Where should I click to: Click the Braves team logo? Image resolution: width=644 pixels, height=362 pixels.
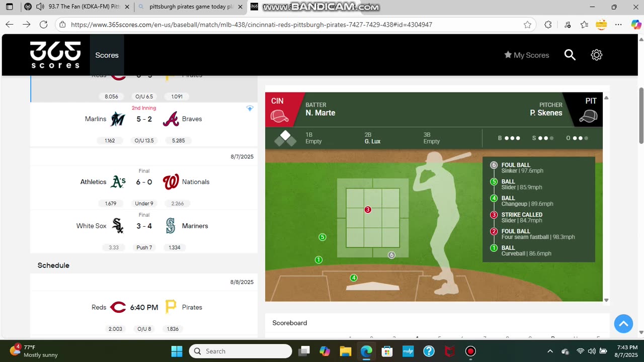[x=171, y=119]
